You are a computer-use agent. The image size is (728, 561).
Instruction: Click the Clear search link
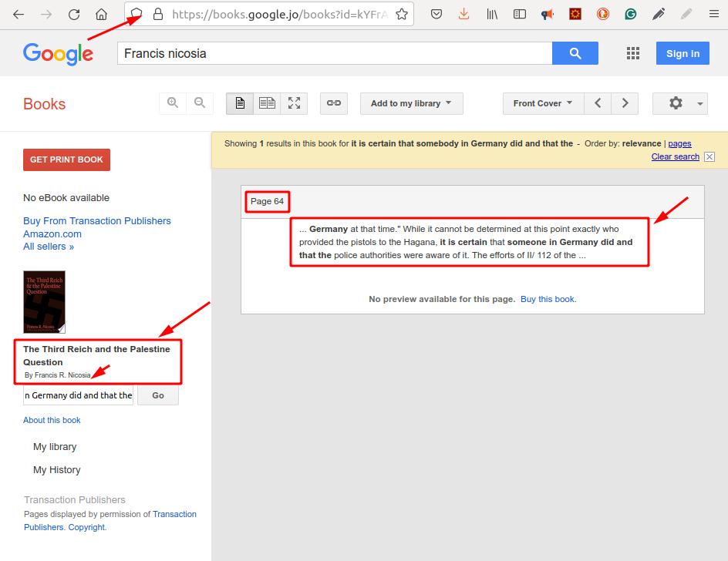pyautogui.click(x=675, y=156)
